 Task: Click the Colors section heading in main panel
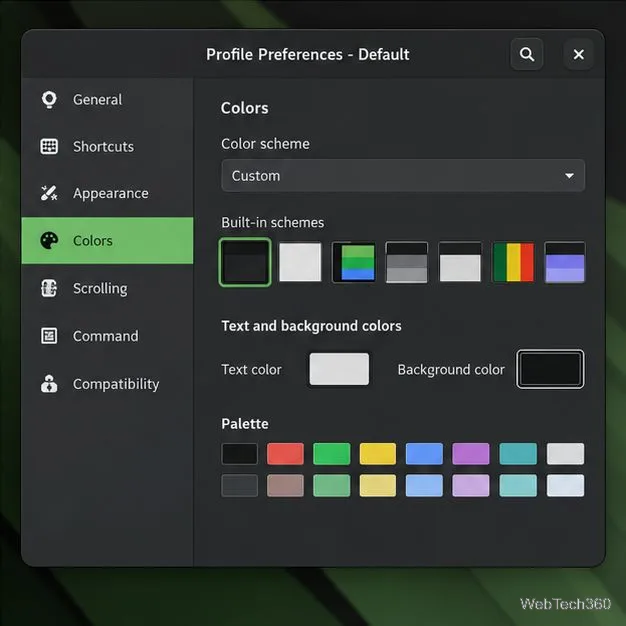[245, 108]
